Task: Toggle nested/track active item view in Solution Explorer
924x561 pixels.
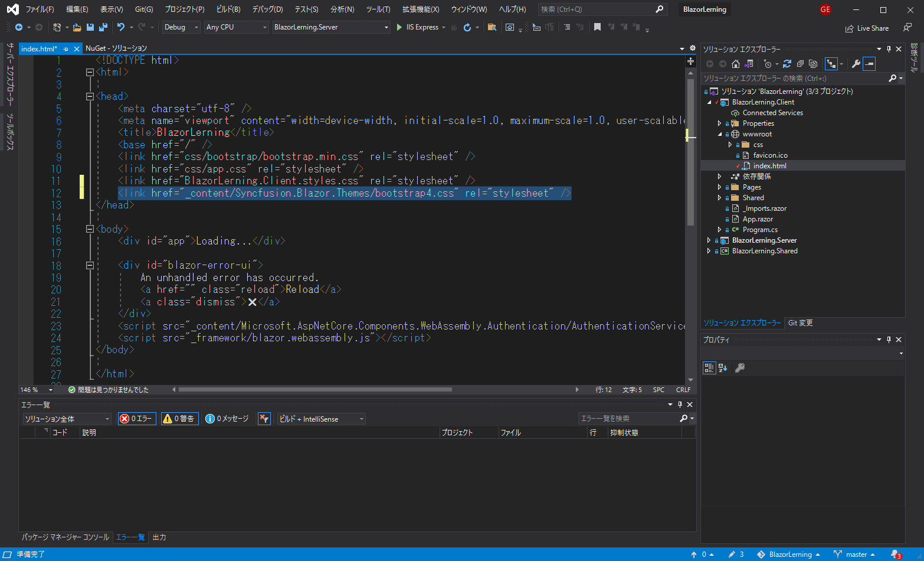Action: 831,64
